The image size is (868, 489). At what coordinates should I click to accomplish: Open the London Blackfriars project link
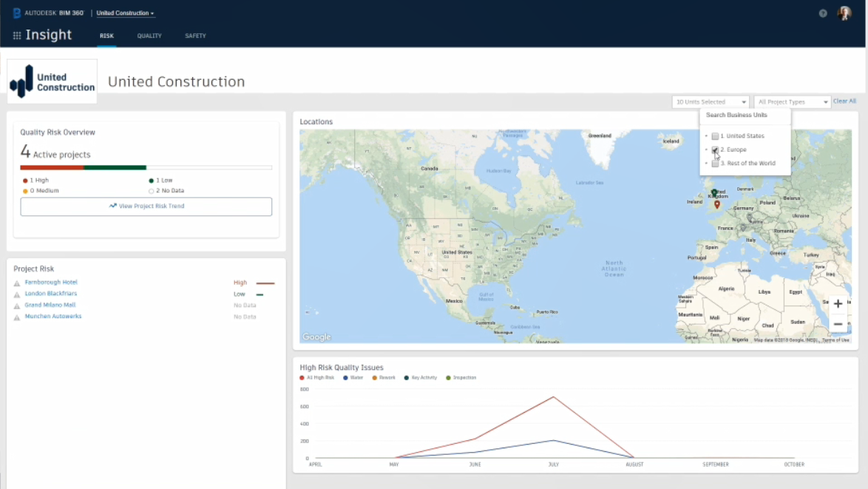pos(51,294)
